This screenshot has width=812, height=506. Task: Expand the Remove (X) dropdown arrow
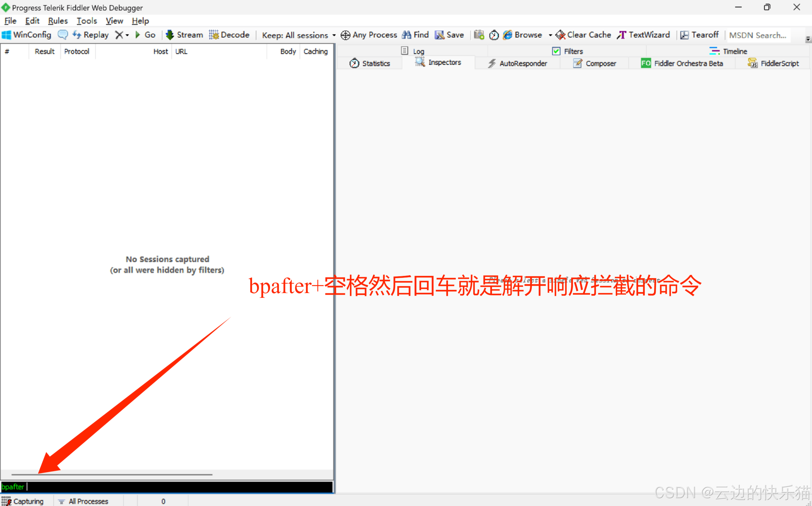pos(127,35)
